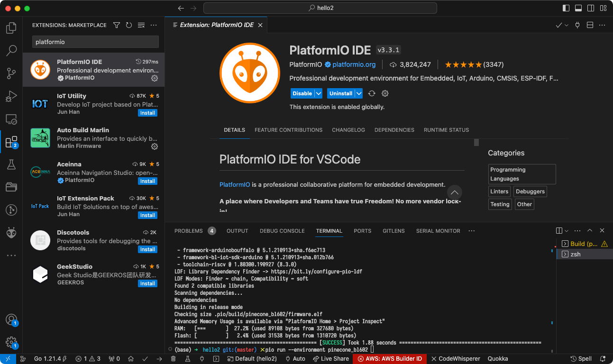
Task: Click the plug icon in editor toolbar
Action: coord(577,25)
